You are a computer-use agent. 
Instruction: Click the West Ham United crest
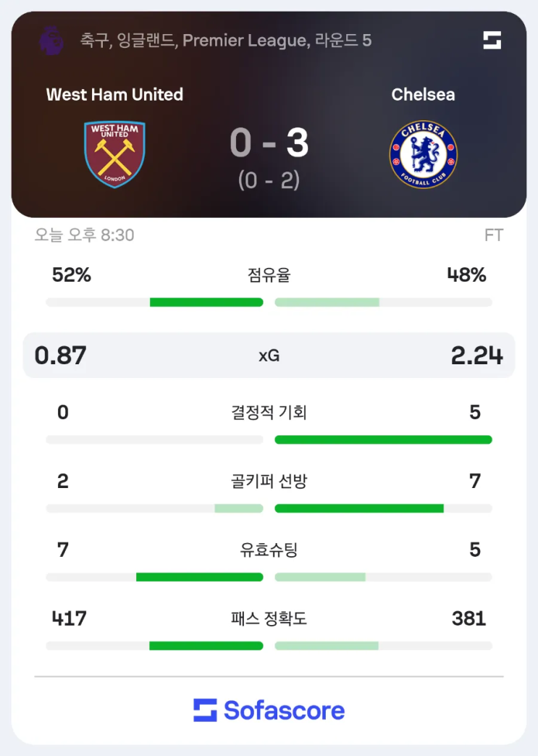tap(114, 154)
